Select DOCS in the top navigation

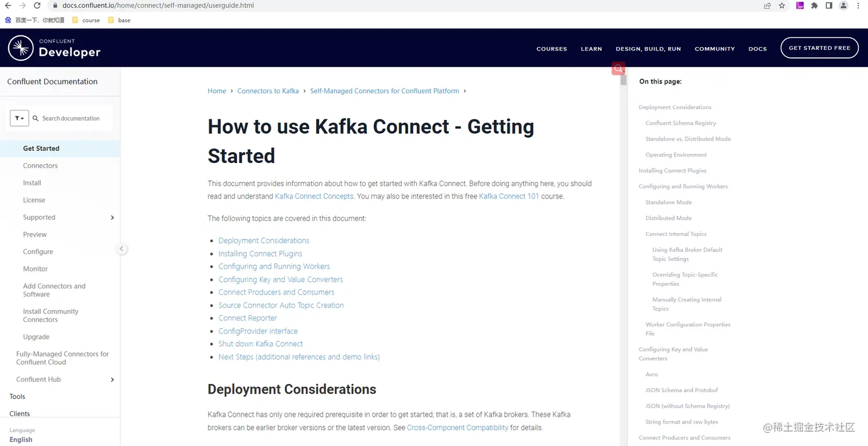pos(757,49)
